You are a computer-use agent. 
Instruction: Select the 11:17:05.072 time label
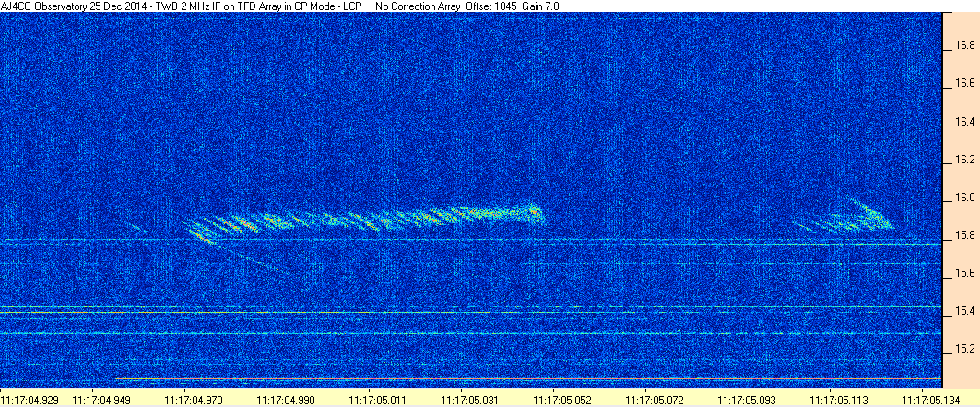pos(654,399)
